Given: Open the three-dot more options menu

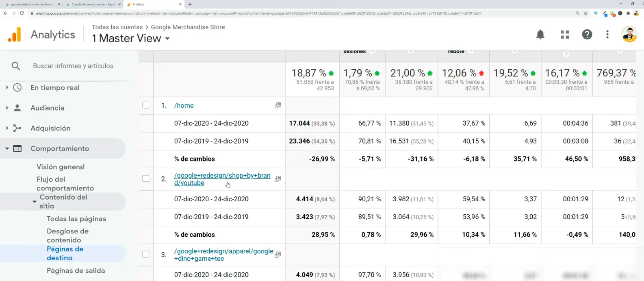Looking at the screenshot, I should click(x=607, y=35).
